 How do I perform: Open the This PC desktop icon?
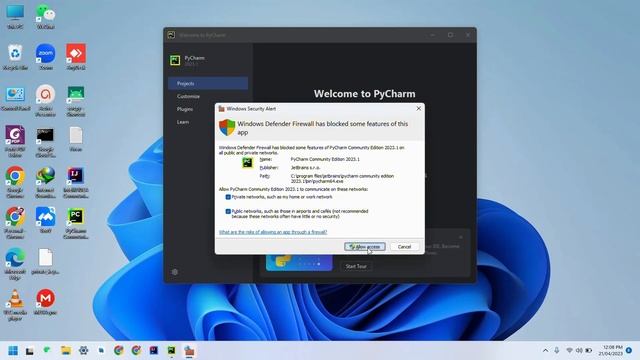coord(15,16)
